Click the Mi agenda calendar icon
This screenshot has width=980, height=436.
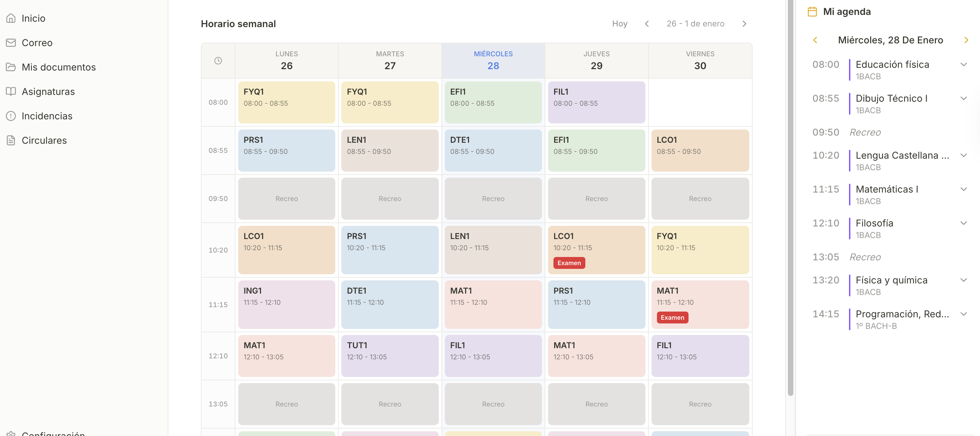pos(812,12)
